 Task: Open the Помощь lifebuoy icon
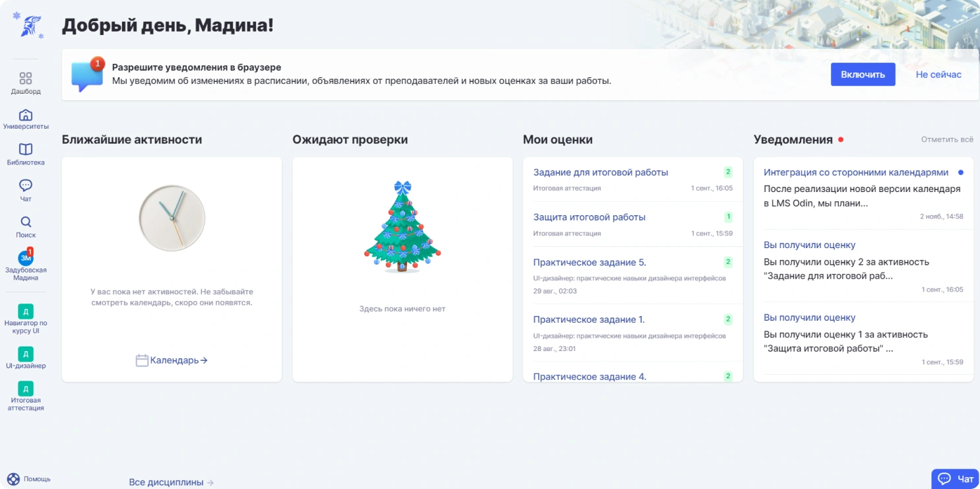pyautogui.click(x=13, y=478)
